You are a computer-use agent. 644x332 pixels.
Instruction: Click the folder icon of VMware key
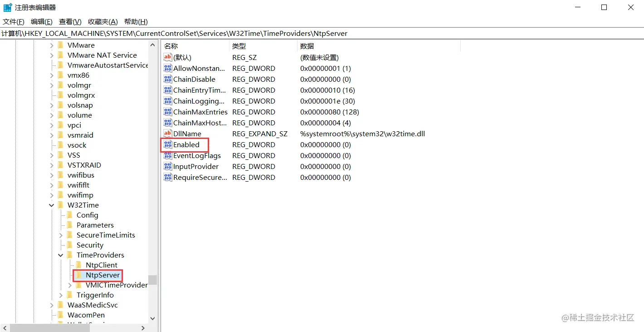pyautogui.click(x=61, y=45)
